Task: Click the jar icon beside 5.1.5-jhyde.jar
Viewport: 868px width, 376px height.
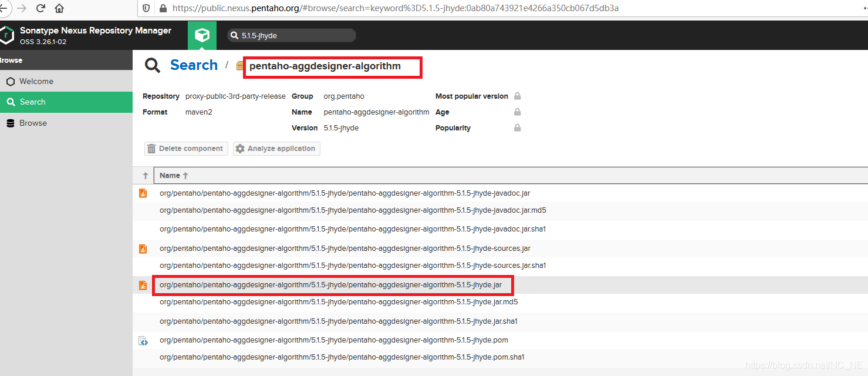Action: (143, 285)
